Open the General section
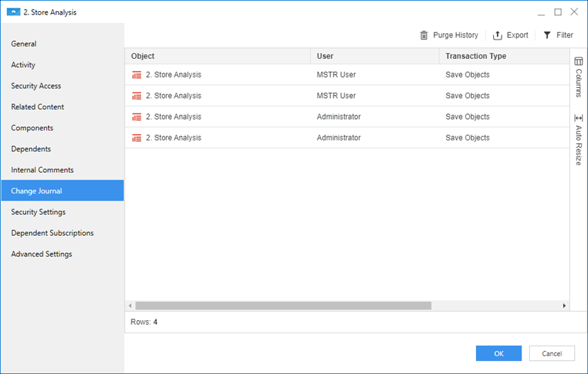 point(24,44)
